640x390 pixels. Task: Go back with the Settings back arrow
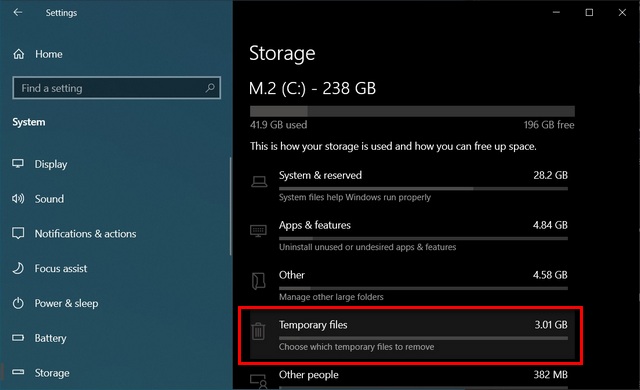coord(18,13)
